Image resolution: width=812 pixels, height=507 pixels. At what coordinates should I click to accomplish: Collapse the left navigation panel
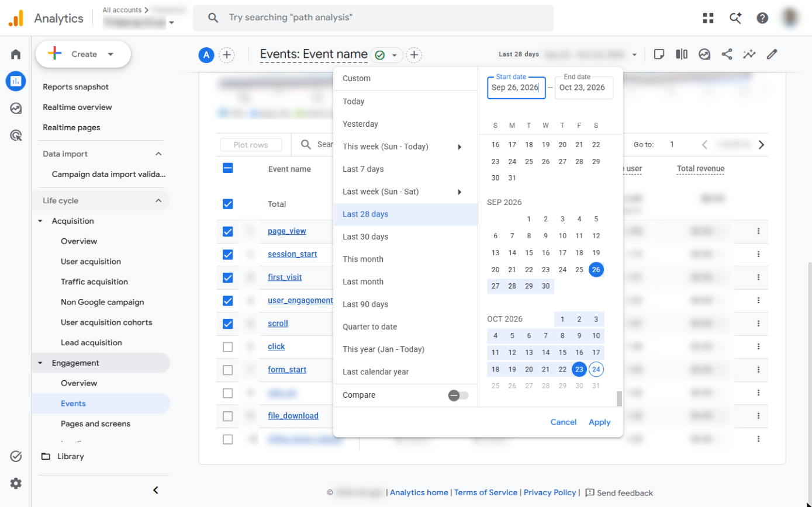156,490
